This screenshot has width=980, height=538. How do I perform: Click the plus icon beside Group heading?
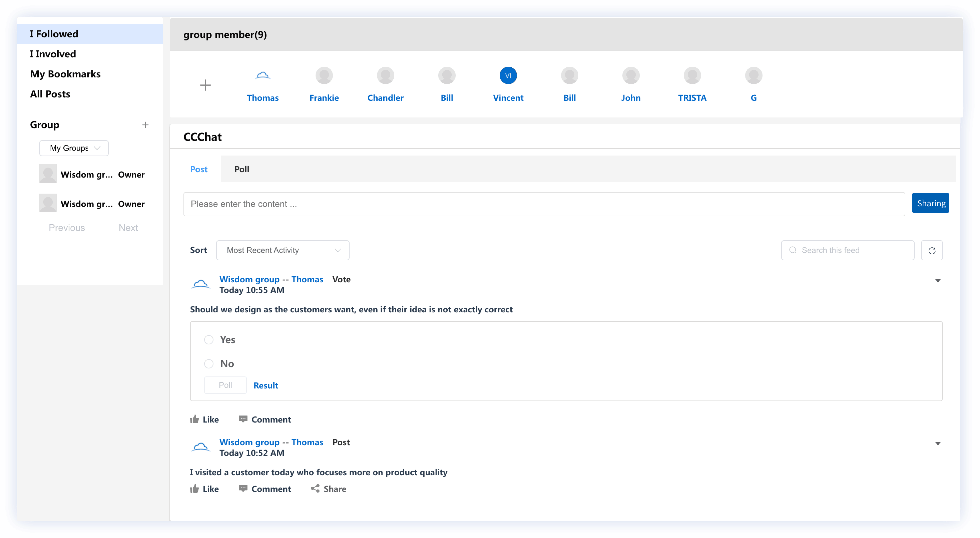point(145,125)
